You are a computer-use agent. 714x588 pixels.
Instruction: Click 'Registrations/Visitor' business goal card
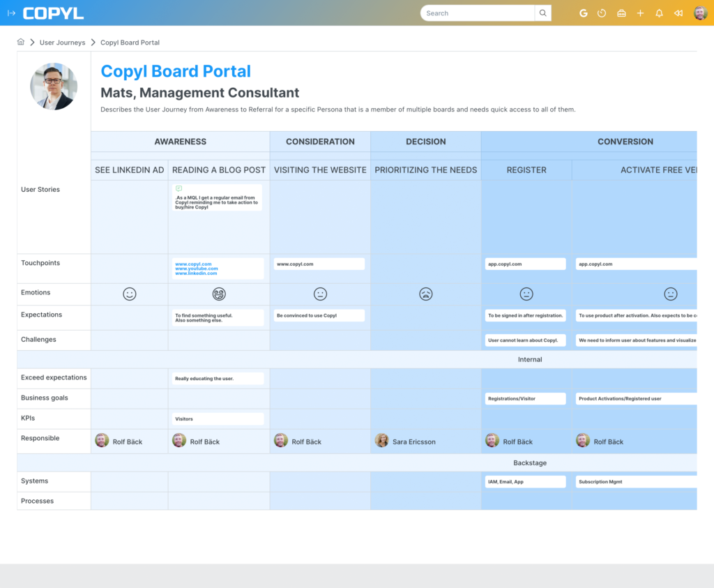tap(526, 398)
